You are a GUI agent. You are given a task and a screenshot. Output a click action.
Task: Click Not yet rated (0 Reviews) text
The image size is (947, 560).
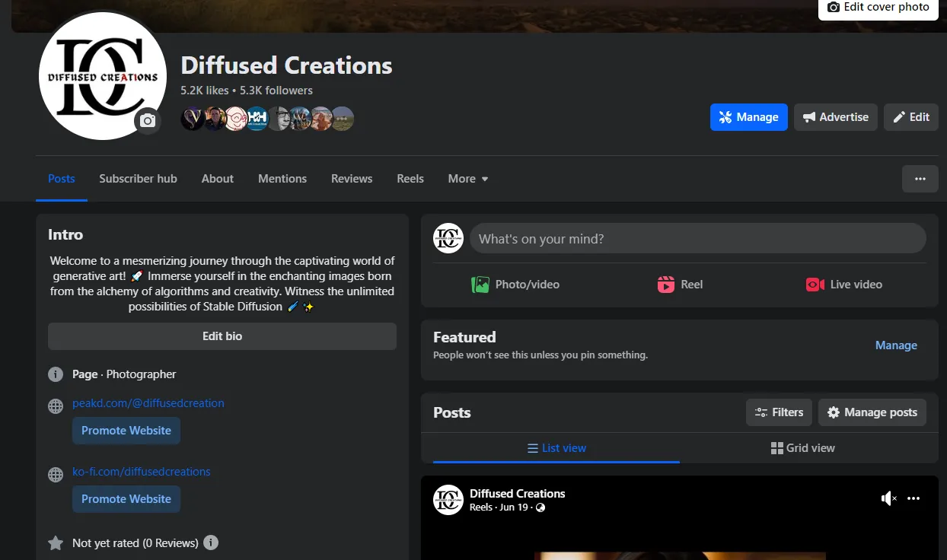[x=136, y=543]
